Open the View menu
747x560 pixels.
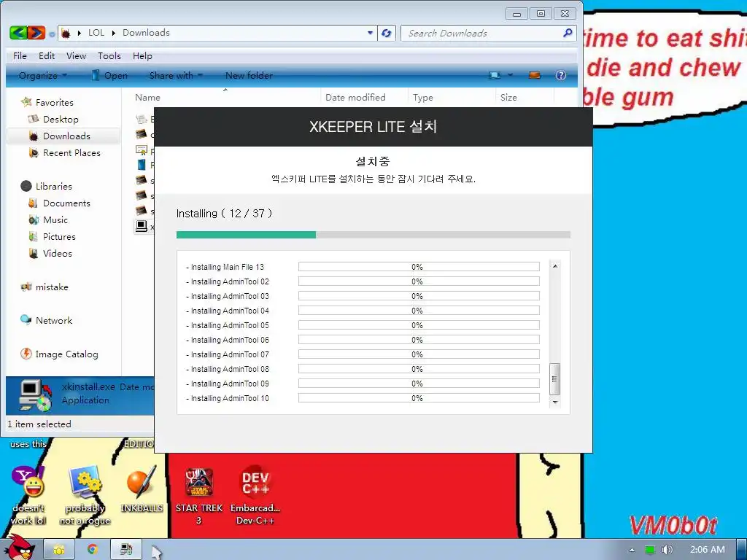(x=76, y=55)
